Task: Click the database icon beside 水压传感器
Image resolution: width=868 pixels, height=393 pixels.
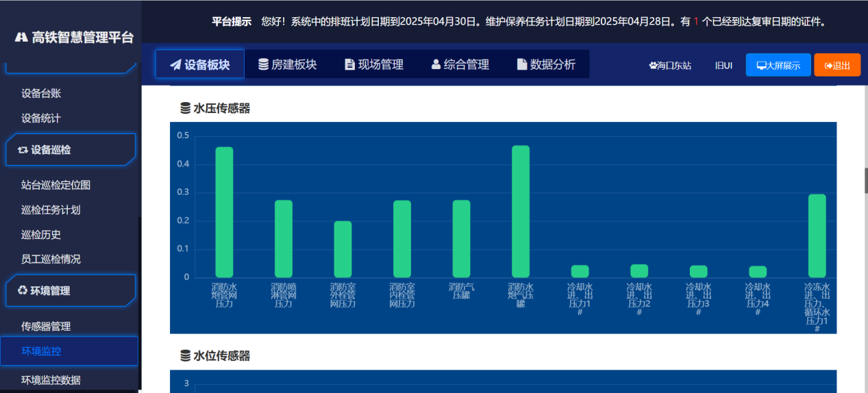Action: pos(185,108)
